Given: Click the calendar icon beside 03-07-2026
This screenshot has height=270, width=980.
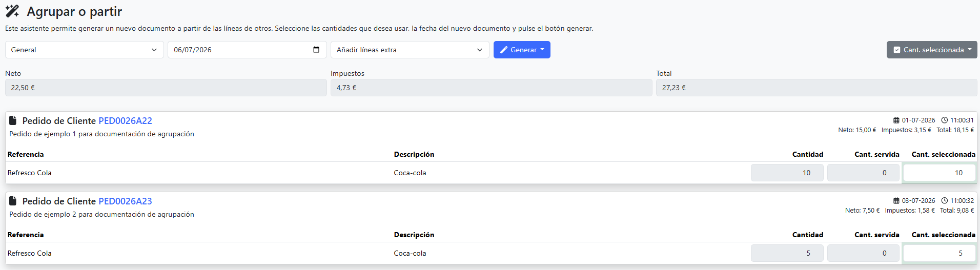Looking at the screenshot, I should 896,201.
